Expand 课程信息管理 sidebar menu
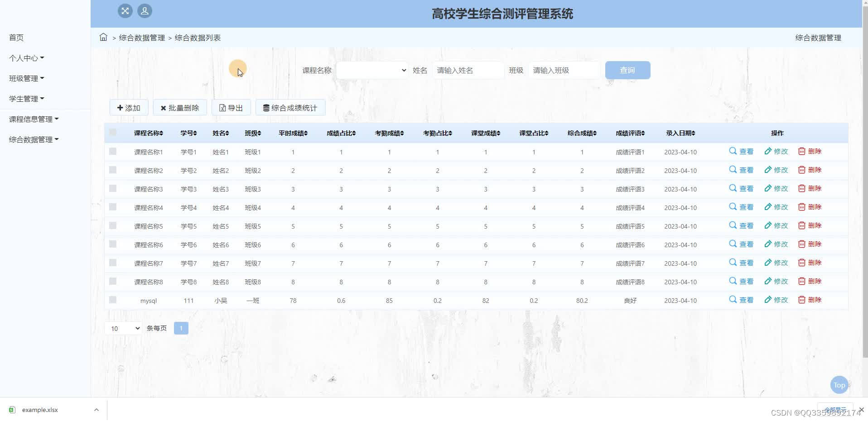The image size is (868, 421). point(34,119)
